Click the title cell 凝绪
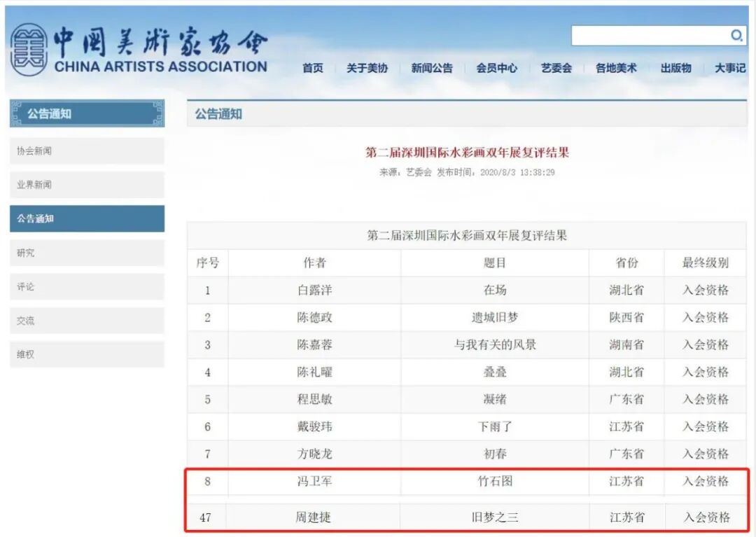The width and height of the screenshot is (756, 537). click(x=495, y=399)
